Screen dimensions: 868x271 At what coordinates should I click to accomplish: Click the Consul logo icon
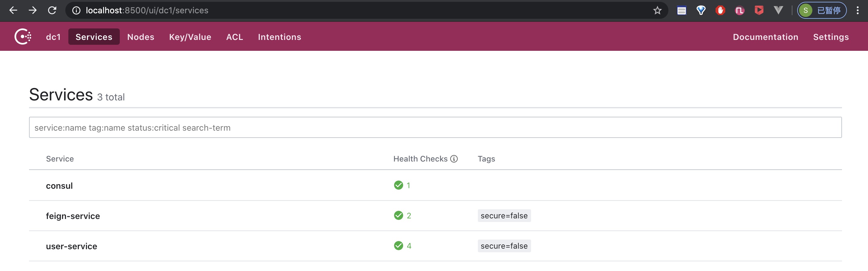pos(23,36)
